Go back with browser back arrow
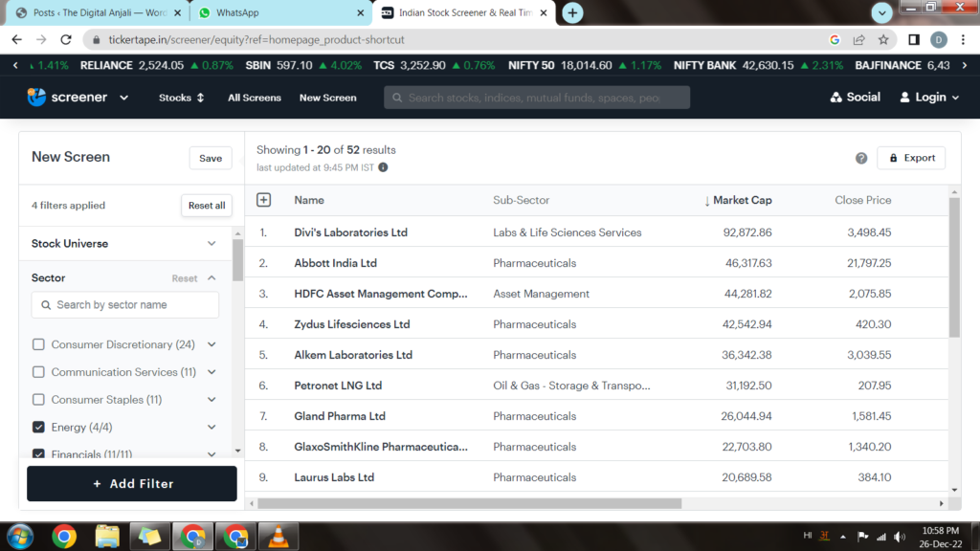Screen dimensions: 980x551 (x=17, y=39)
